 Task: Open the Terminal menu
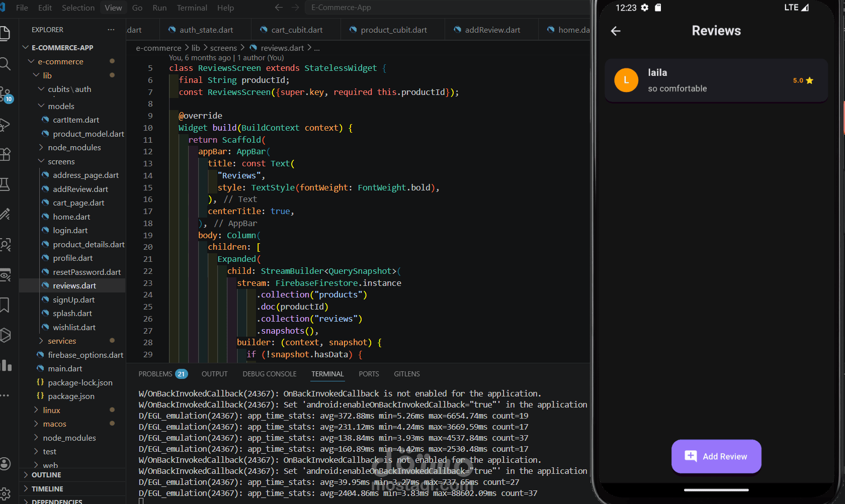click(192, 8)
